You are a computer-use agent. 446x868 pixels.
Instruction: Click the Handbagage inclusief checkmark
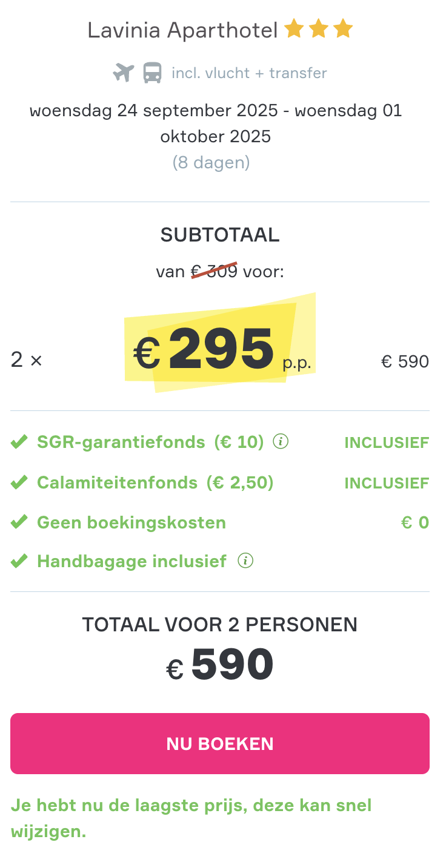pyautogui.click(x=19, y=561)
